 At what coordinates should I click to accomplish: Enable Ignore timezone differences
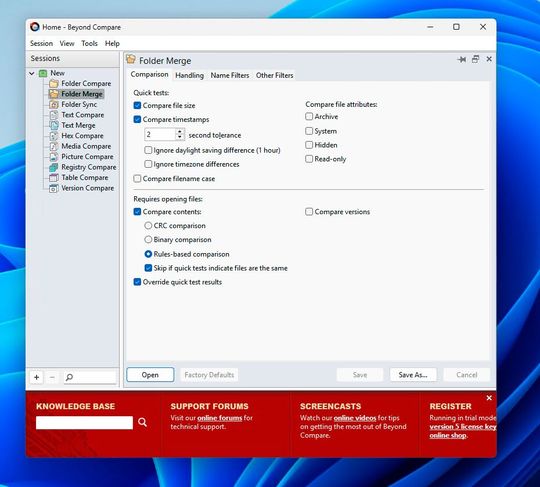148,164
